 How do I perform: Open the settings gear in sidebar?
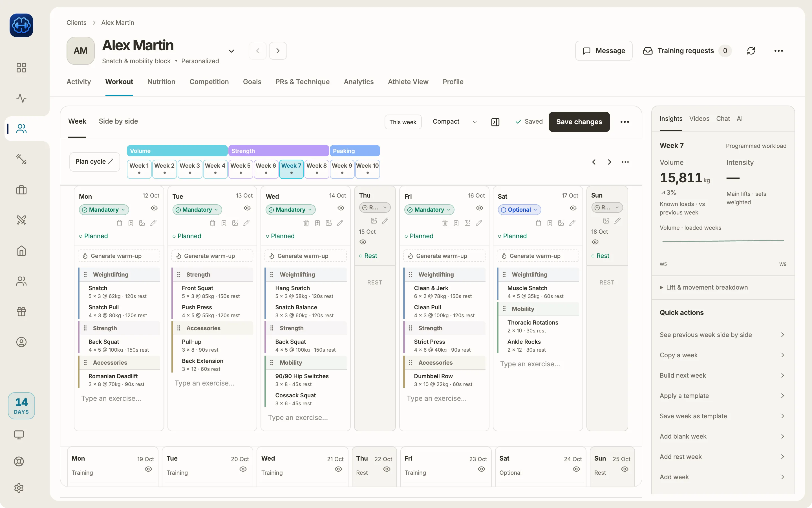pos(19,488)
